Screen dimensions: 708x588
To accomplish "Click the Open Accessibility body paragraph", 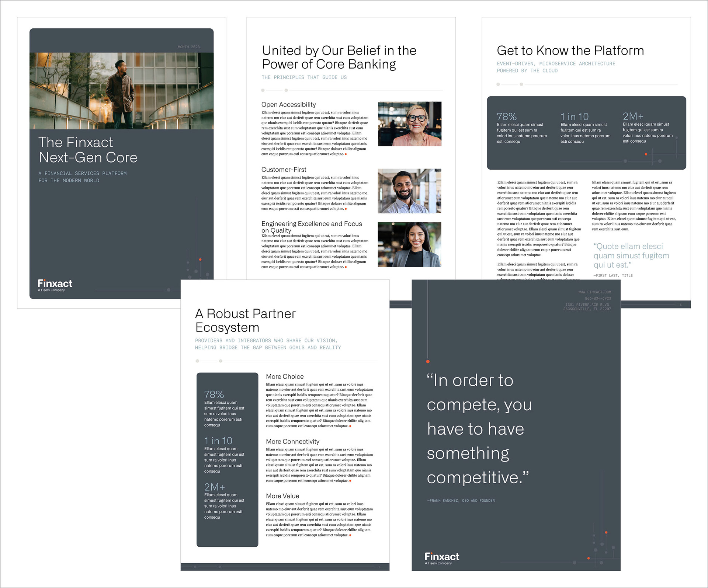I will tap(315, 133).
